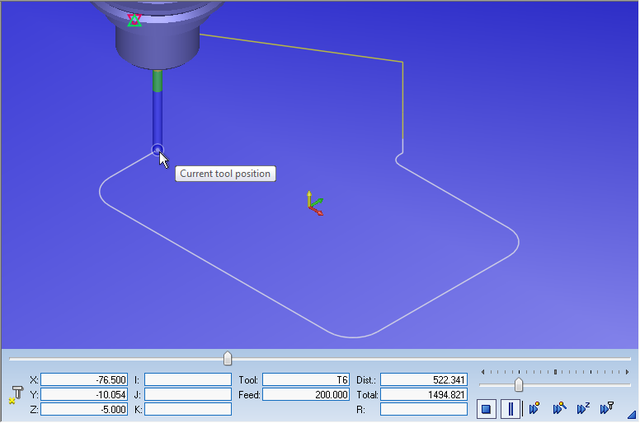Screen dimensions: 640x423
Task: Click the Dist. field showing 522.341
Action: (x=424, y=380)
